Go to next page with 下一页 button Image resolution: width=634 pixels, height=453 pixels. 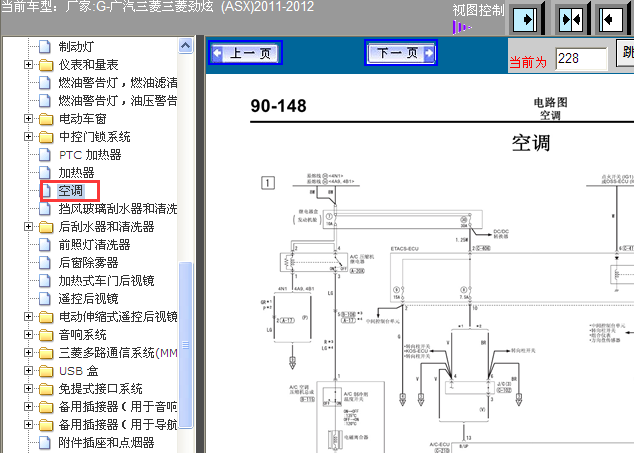click(401, 53)
